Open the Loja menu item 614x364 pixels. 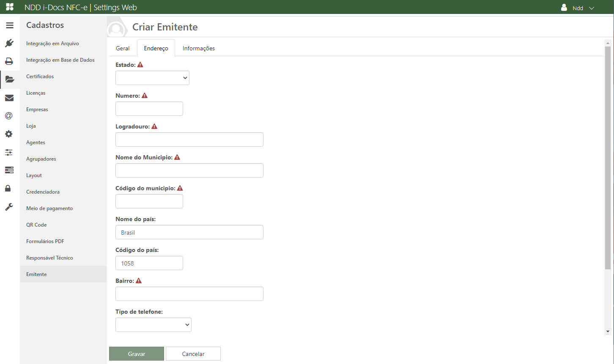[x=63, y=126]
